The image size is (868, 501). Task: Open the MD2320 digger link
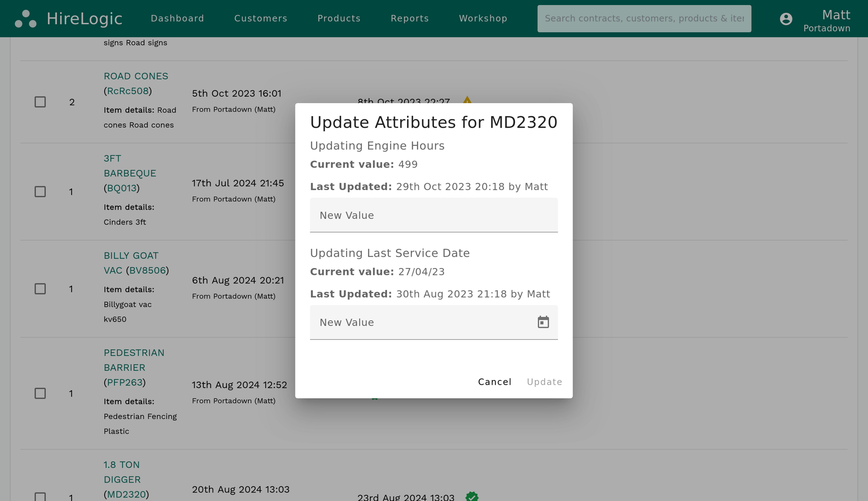(x=126, y=494)
